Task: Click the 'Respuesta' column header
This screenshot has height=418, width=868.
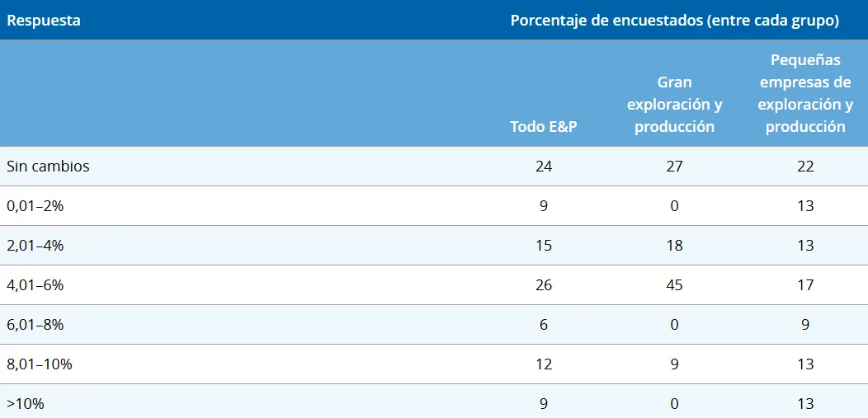Action: click(44, 21)
